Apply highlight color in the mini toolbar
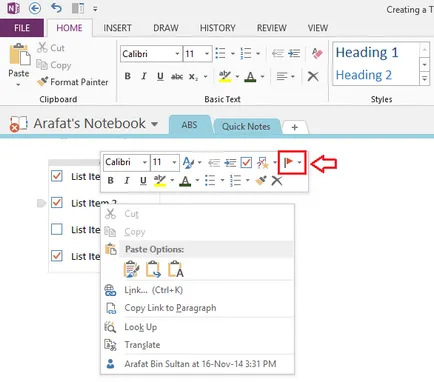Viewport: 434px width, 382px height. click(160, 181)
